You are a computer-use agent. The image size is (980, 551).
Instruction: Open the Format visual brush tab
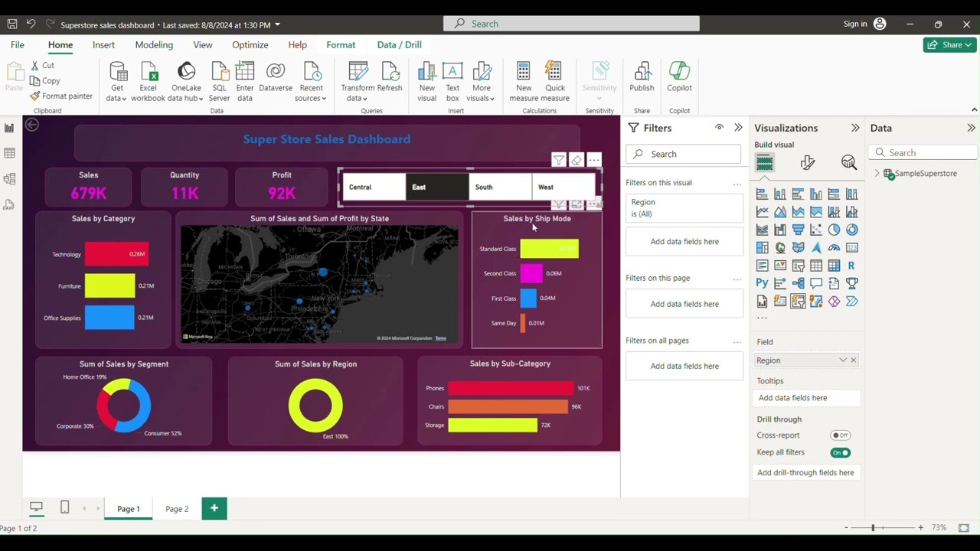tap(807, 162)
